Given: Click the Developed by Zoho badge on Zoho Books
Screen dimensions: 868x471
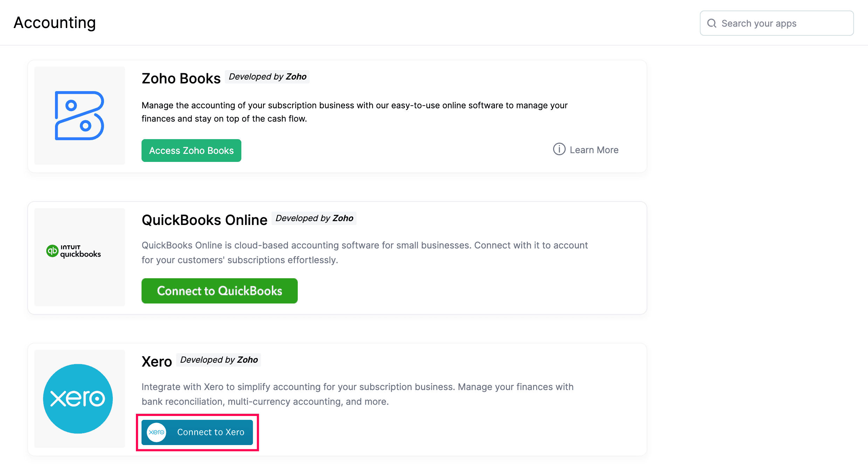Looking at the screenshot, I should [x=267, y=76].
